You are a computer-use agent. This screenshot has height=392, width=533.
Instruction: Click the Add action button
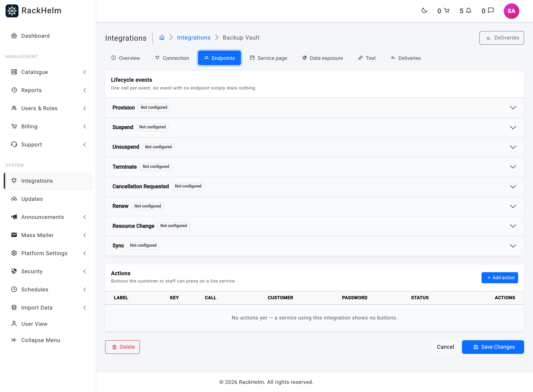point(500,278)
